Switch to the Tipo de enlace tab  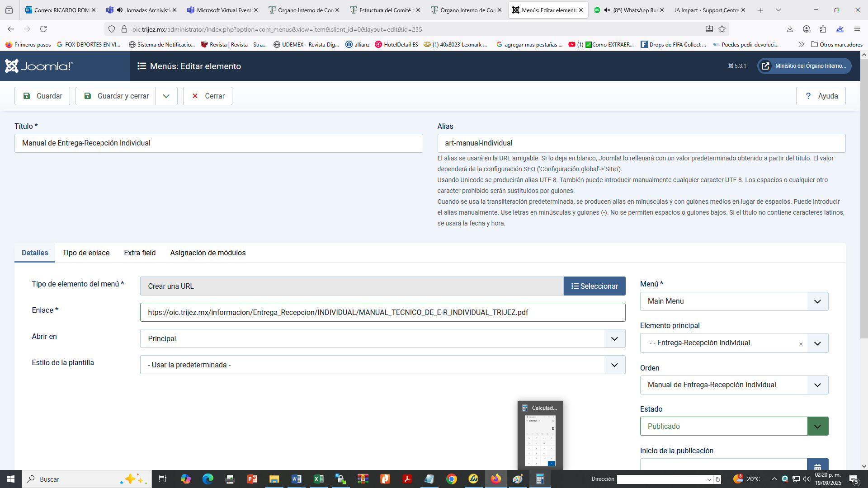click(86, 253)
